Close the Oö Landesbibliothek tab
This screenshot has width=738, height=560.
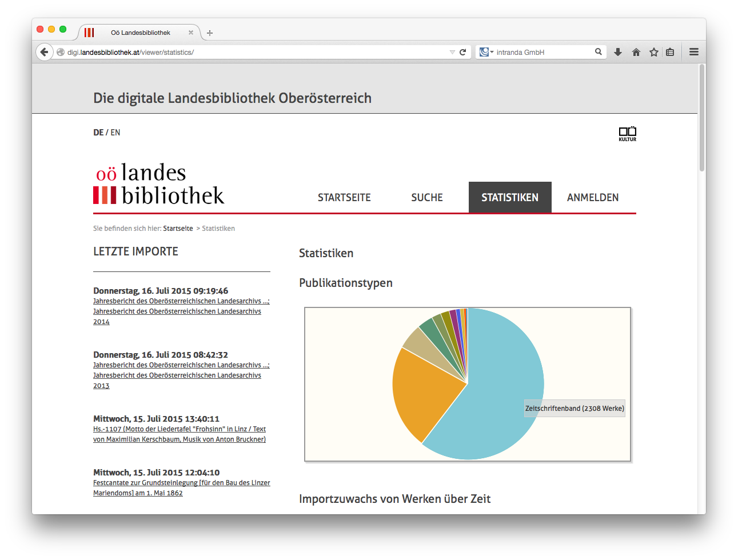point(191,33)
